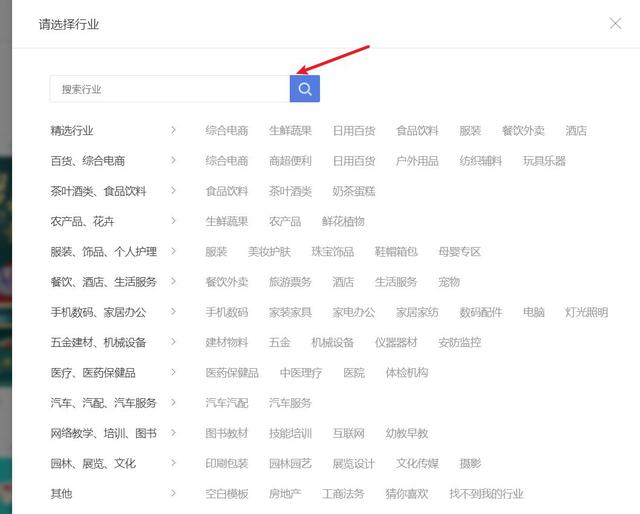Select the 安防监控 industry link
Viewport: 640px width, 514px height.
point(459,342)
